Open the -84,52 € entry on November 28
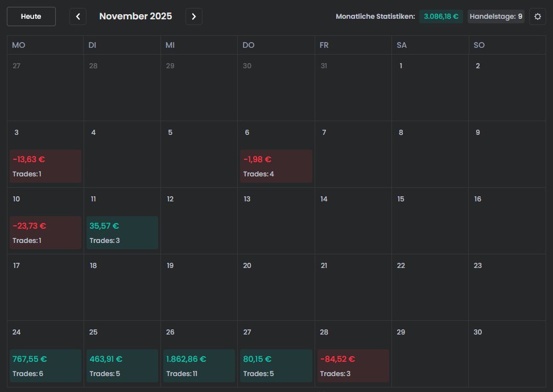 (x=353, y=366)
